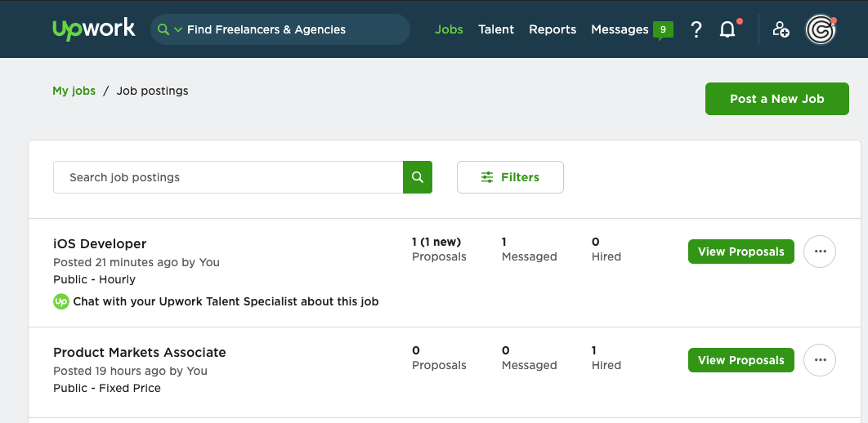
Task: Open the help question mark icon
Action: 696,29
